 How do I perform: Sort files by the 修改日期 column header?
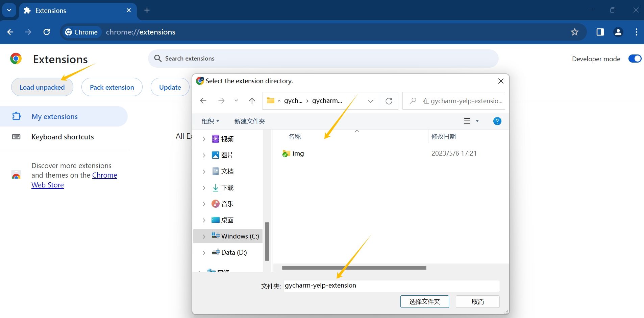pos(444,136)
